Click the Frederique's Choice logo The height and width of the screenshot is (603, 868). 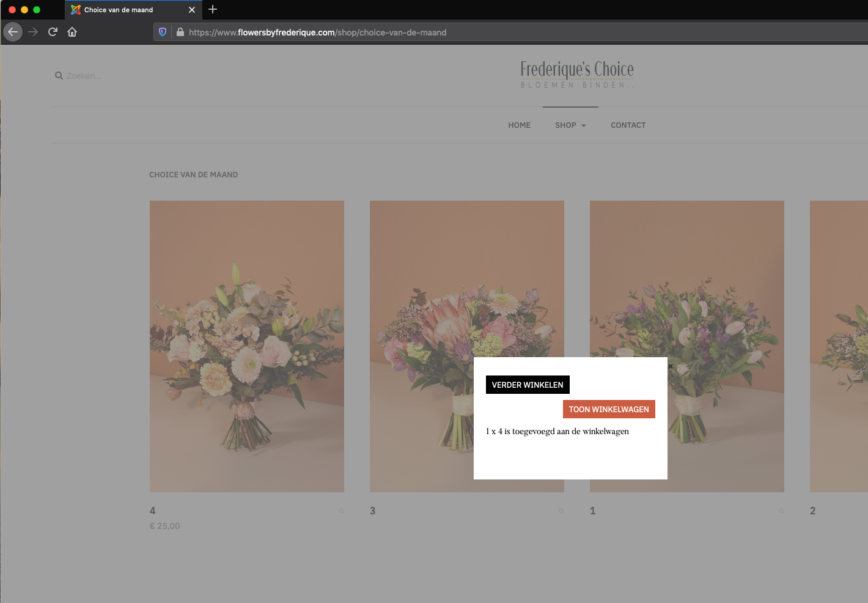pyautogui.click(x=576, y=75)
